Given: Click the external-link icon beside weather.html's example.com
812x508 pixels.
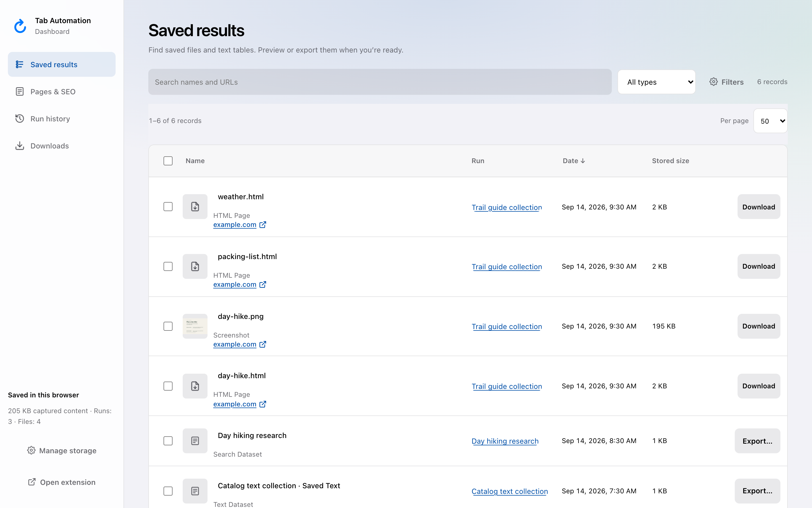Looking at the screenshot, I should (263, 224).
